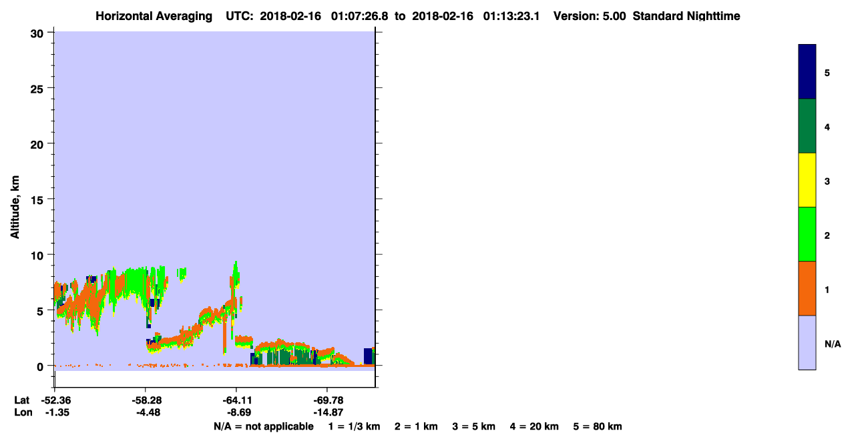Click the yellow colorbar segment labeled 3
Image resolution: width=868 pixels, height=445 pixels.
pos(807,180)
